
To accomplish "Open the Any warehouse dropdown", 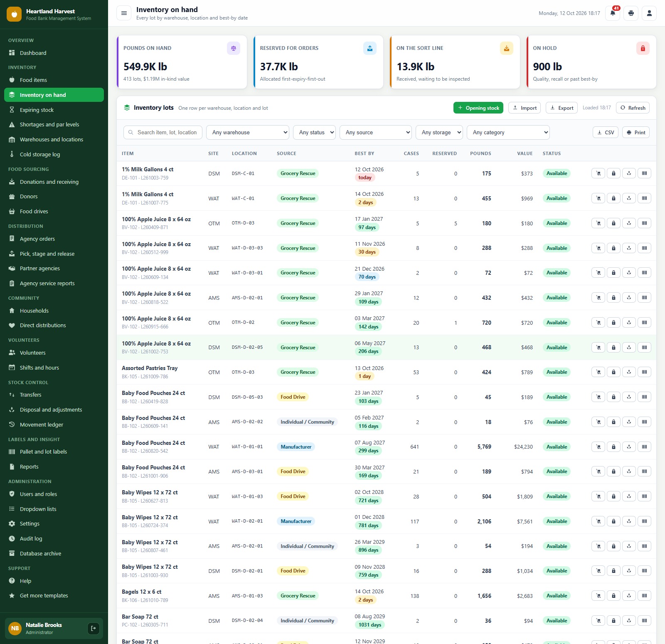I will 248,133.
